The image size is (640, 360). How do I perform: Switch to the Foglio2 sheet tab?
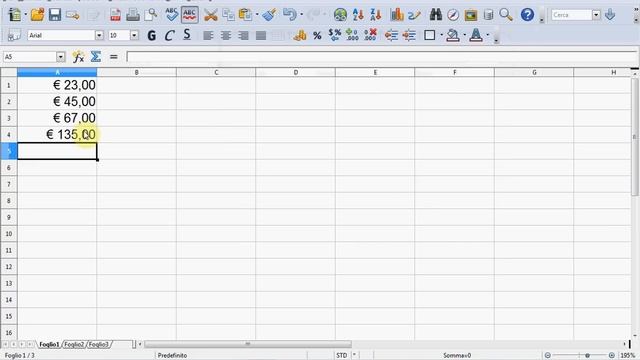click(x=74, y=344)
